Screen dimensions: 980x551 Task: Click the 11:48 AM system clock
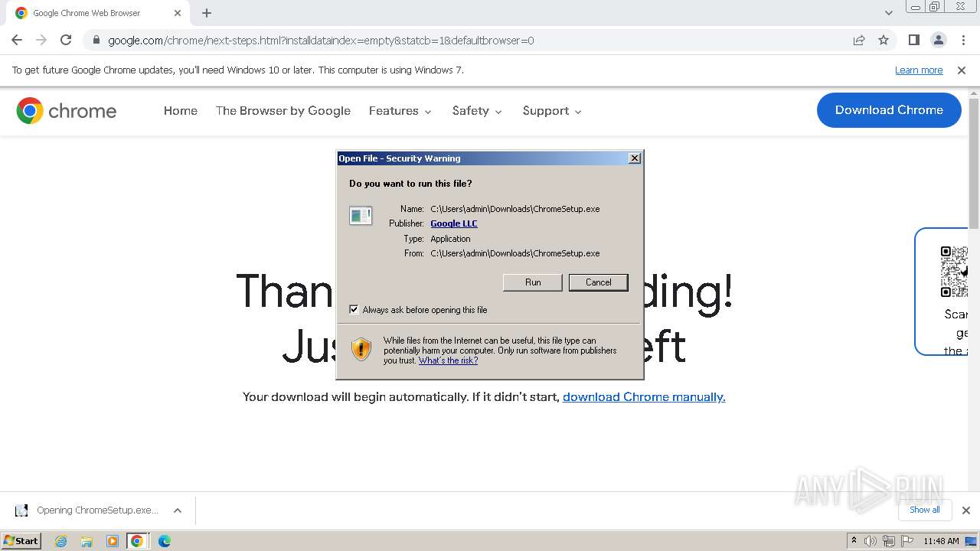(x=941, y=541)
